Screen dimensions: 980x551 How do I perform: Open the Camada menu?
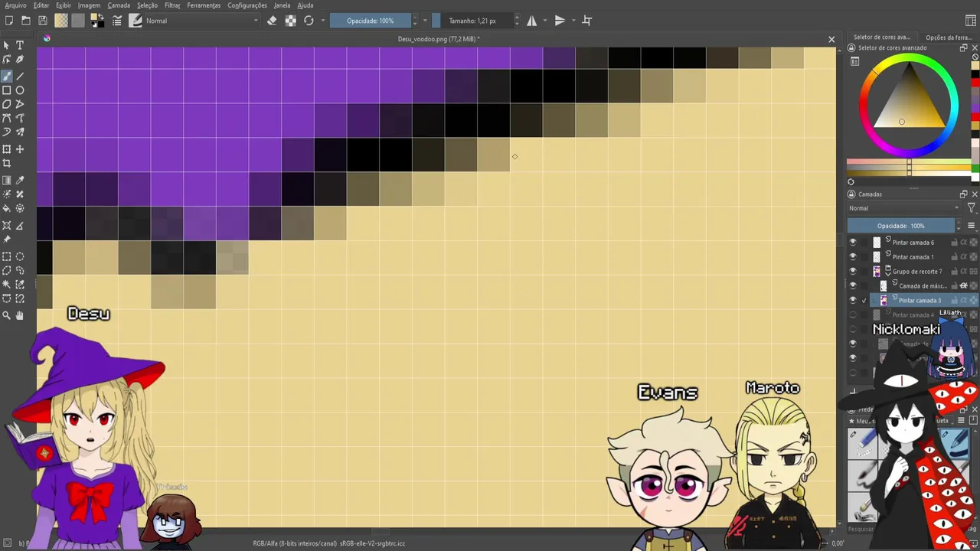tap(119, 5)
